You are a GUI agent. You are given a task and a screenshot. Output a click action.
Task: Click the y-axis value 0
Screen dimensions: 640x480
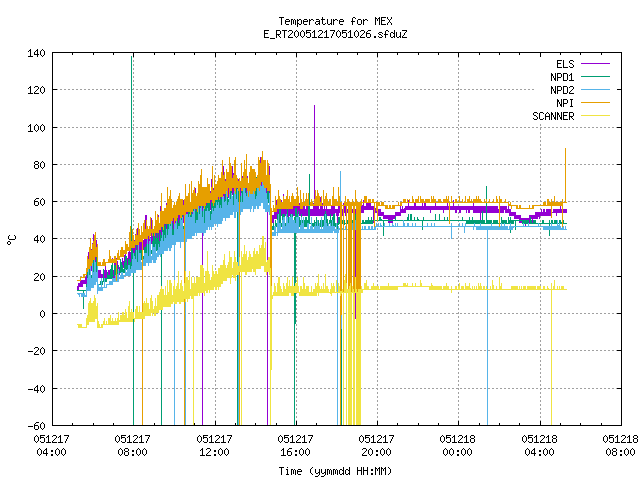(x=42, y=314)
